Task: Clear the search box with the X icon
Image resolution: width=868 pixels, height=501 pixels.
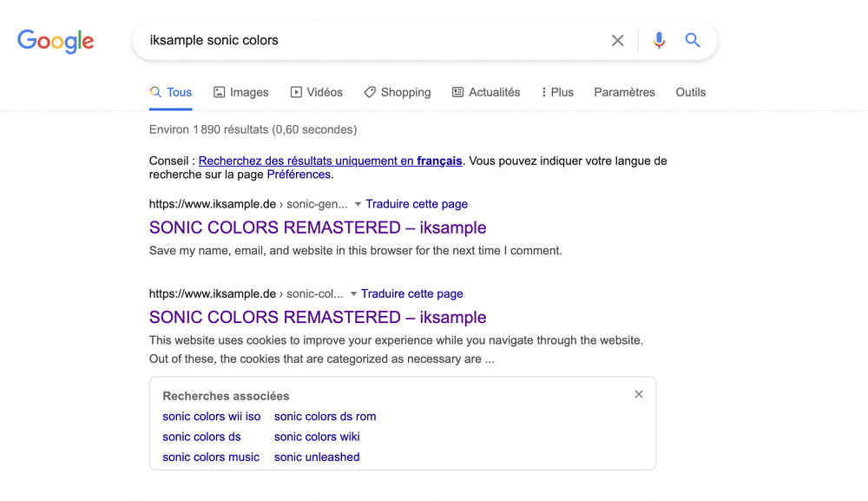Action: [x=617, y=41]
